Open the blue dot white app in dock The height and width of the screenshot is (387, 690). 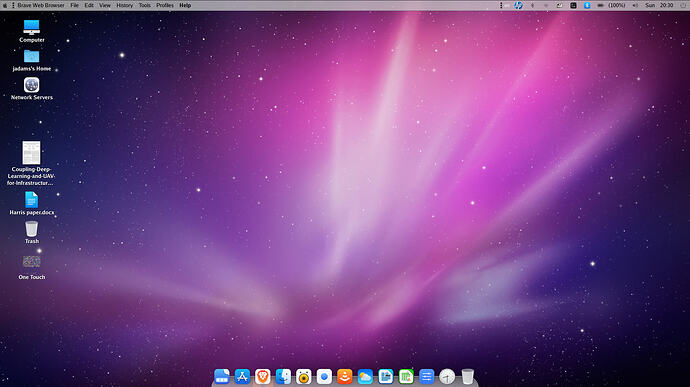click(x=324, y=376)
